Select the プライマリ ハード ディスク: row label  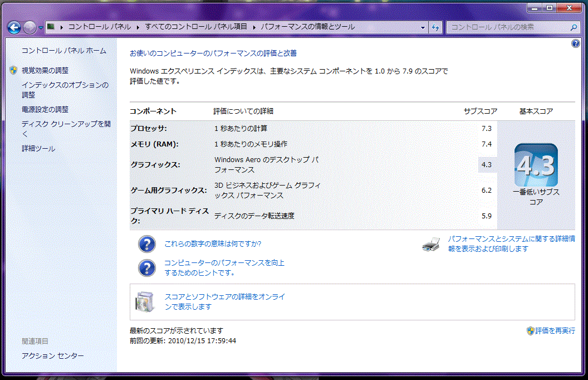(169, 216)
